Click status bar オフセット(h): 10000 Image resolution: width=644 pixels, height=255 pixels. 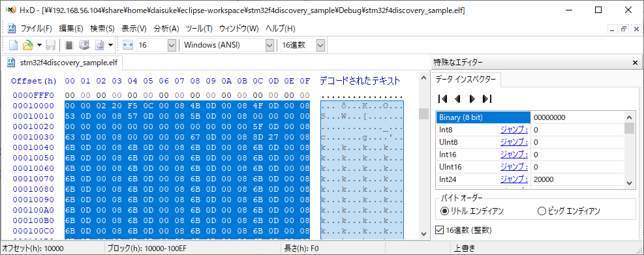coord(33,248)
